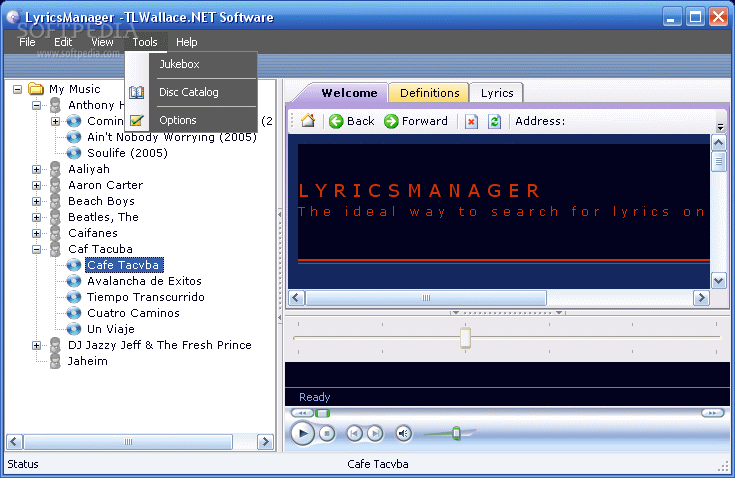Screen dimensions: 735x478
Task: Skip to previous track button
Action: [354, 433]
